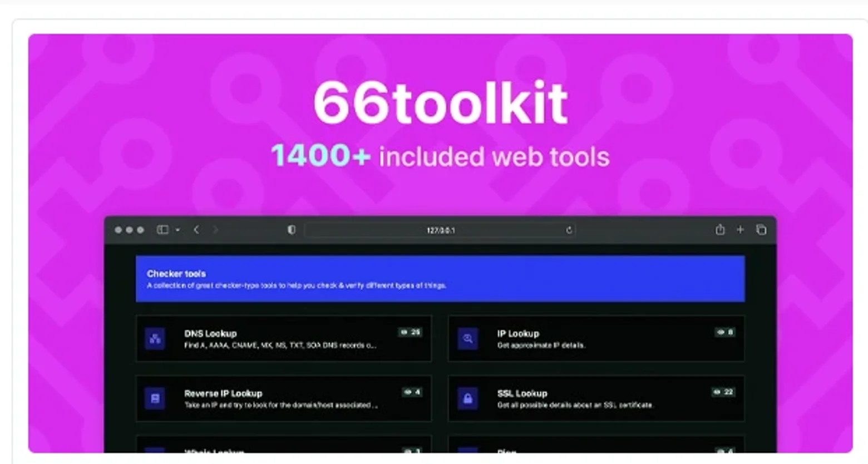Image resolution: width=868 pixels, height=464 pixels.
Task: Click the large "66toolkit" title
Action: (x=440, y=103)
